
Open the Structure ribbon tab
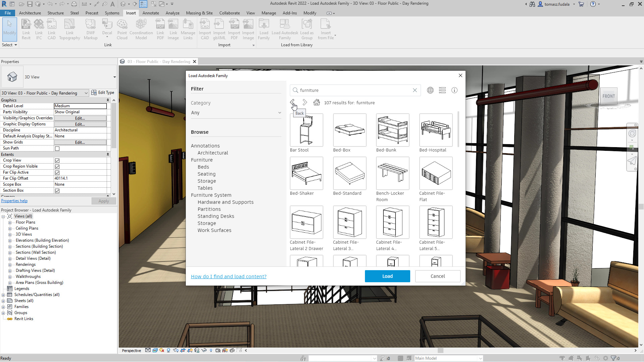tap(56, 13)
